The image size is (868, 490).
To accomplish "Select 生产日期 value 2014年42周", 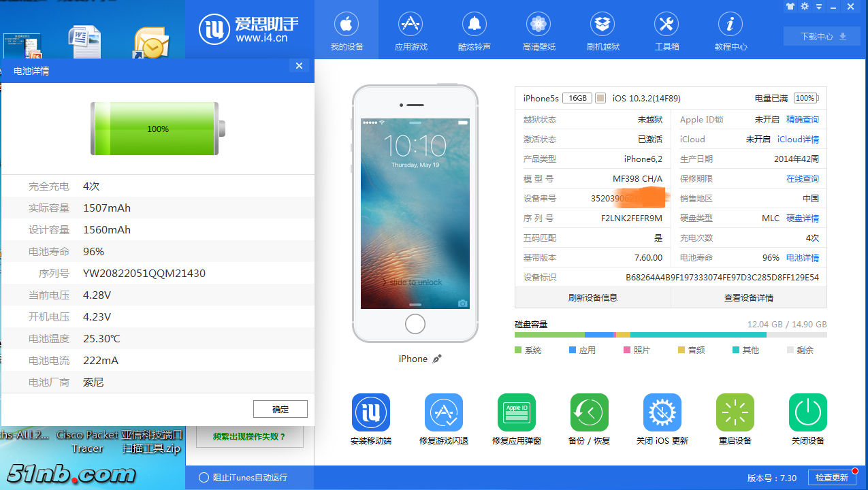I will pyautogui.click(x=797, y=159).
